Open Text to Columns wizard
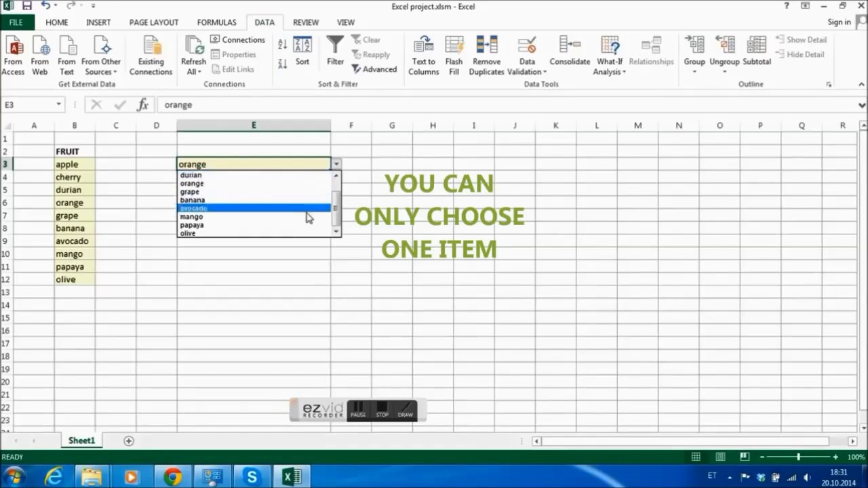868x488 pixels. click(x=424, y=56)
